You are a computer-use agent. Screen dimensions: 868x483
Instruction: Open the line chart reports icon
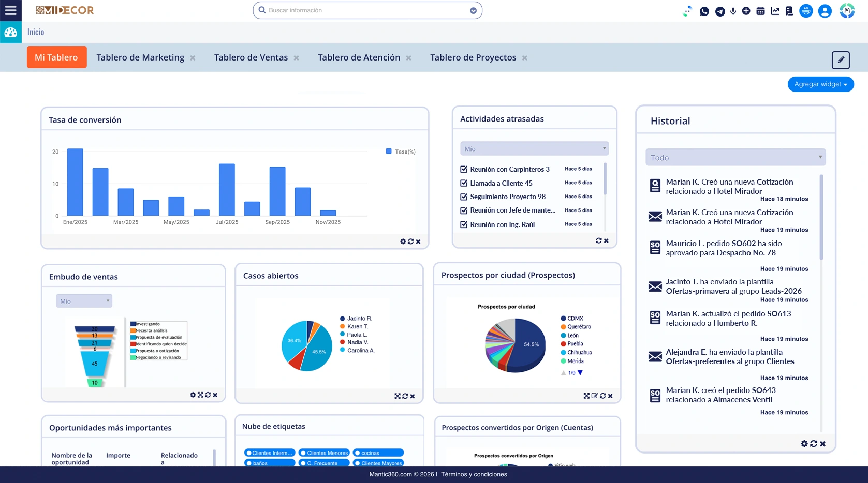pyautogui.click(x=775, y=11)
